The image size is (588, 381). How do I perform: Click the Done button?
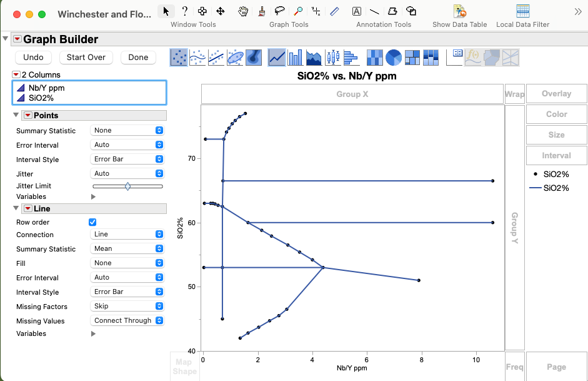(138, 58)
